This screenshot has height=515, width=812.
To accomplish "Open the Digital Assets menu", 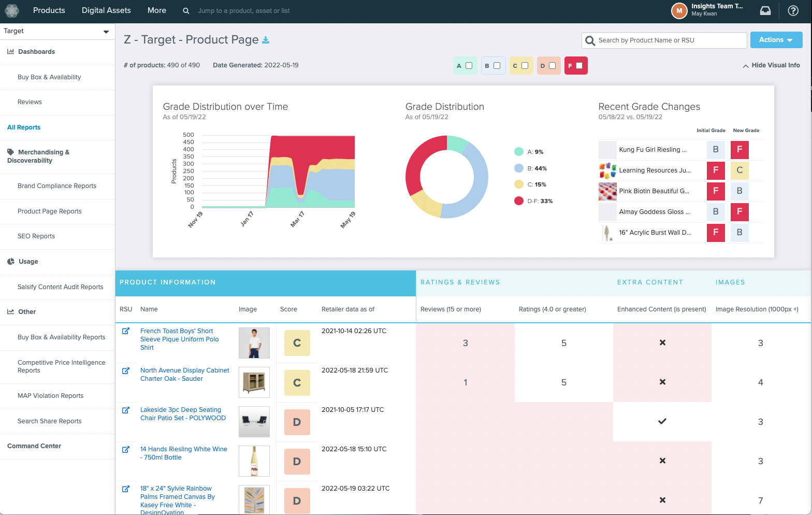I will [x=106, y=10].
